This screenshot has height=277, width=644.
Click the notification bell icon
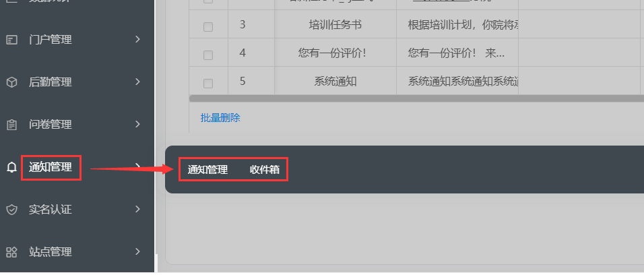12,167
